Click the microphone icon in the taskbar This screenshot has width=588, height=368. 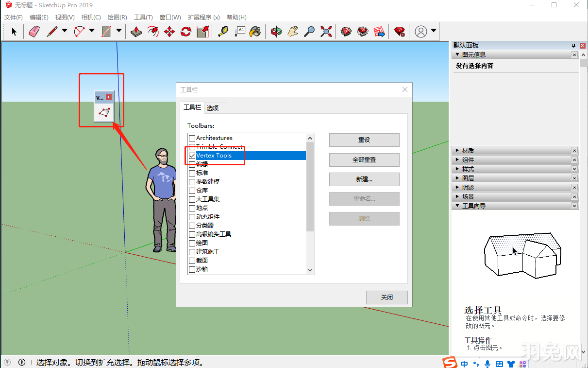click(x=487, y=364)
